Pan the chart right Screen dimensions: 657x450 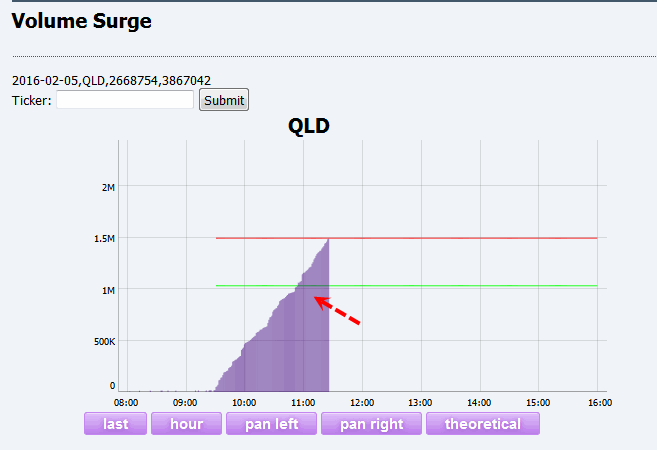tap(371, 424)
